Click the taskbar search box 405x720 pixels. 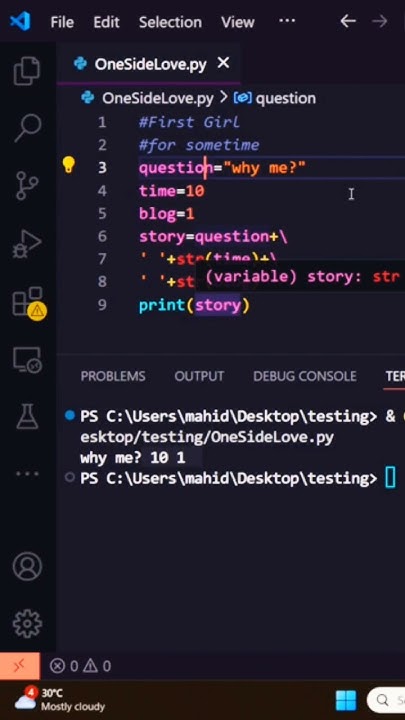[386, 700]
